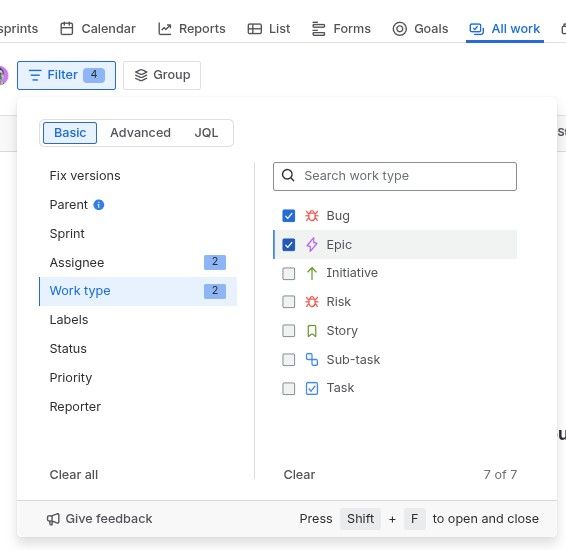This screenshot has height=550, width=566.
Task: Click the Forms icon
Action: point(318,29)
